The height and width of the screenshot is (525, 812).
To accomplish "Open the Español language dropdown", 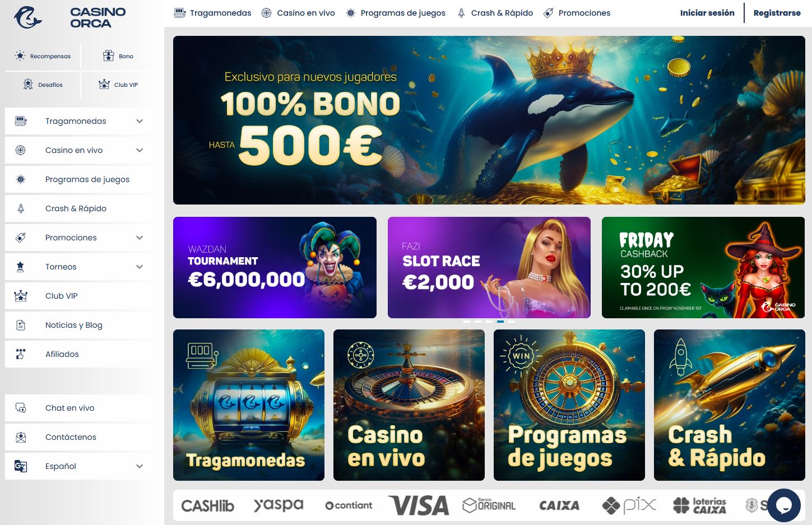I will tap(80, 466).
